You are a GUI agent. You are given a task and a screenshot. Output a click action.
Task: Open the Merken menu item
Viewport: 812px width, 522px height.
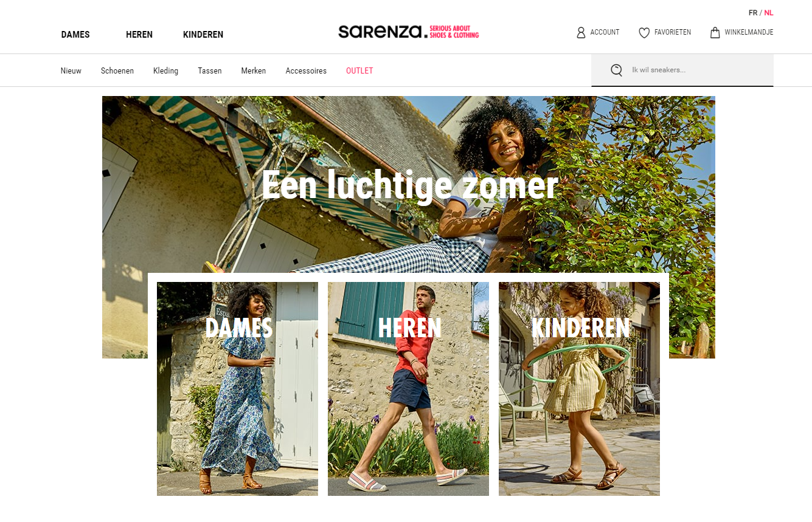click(x=254, y=70)
